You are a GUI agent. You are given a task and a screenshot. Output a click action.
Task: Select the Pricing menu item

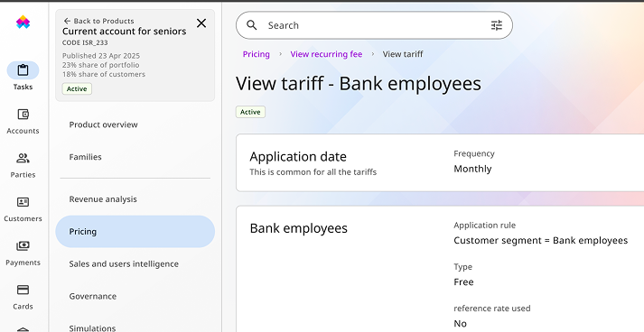click(x=135, y=232)
